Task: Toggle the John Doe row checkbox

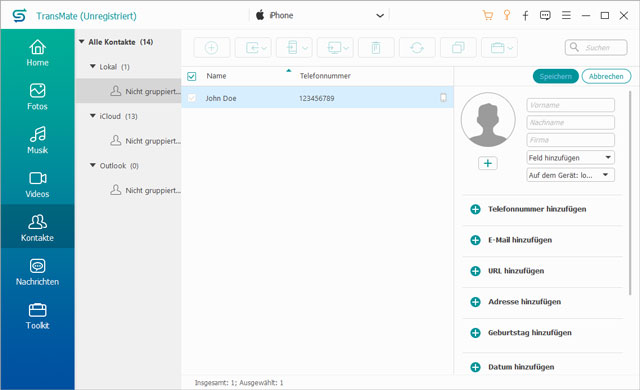Action: click(x=191, y=98)
